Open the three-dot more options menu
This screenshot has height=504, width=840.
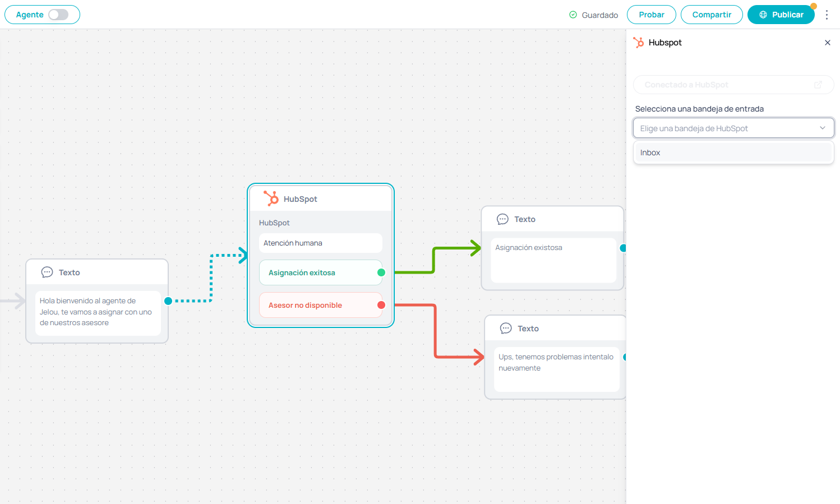(827, 15)
